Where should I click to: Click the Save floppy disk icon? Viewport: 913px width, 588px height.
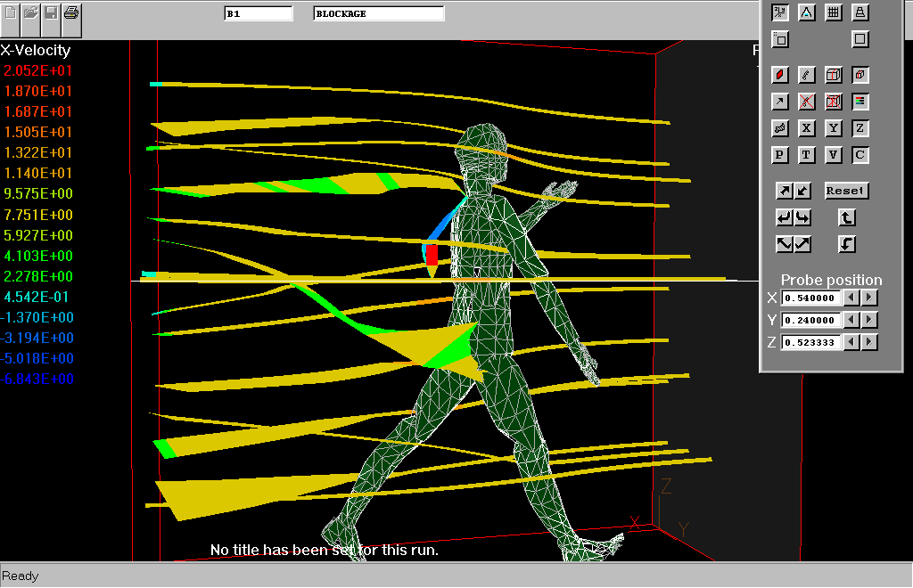52,13
